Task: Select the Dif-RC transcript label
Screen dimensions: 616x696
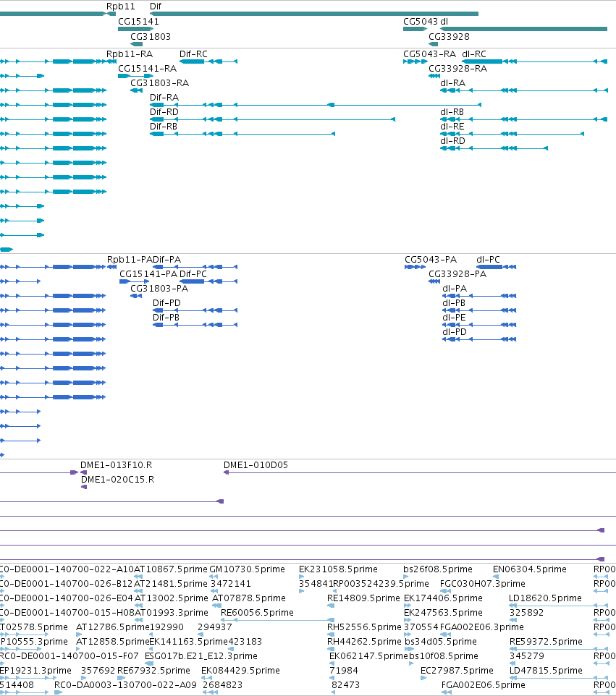Action: 193,54
